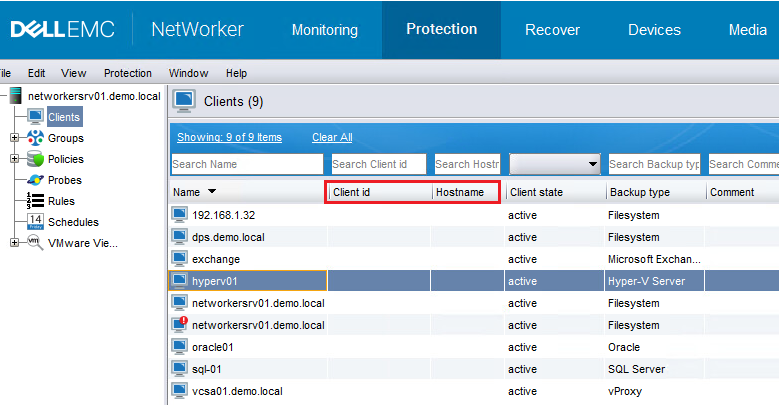Toggle Name column sort arrow
The width and height of the screenshot is (779, 405).
[x=212, y=191]
